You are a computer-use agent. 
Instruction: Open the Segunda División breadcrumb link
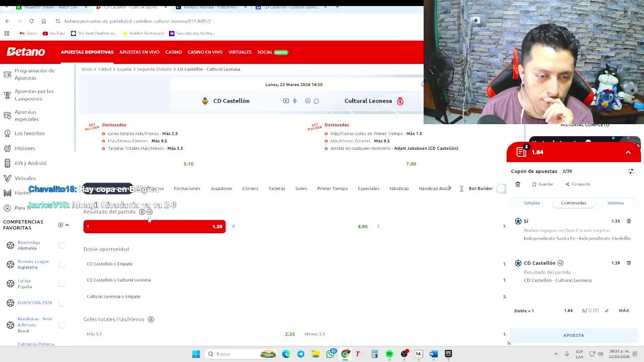tap(154, 69)
